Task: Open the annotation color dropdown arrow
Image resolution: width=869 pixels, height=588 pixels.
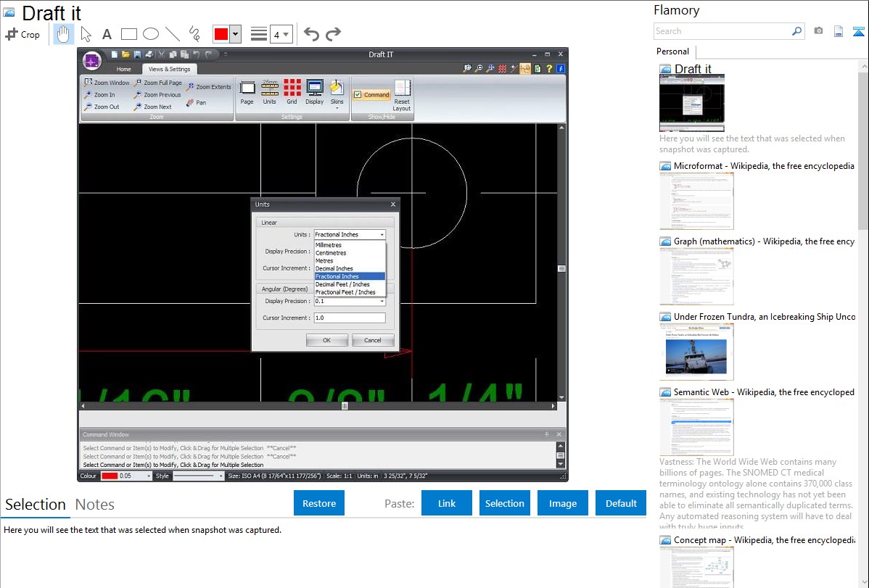Action: click(236, 34)
